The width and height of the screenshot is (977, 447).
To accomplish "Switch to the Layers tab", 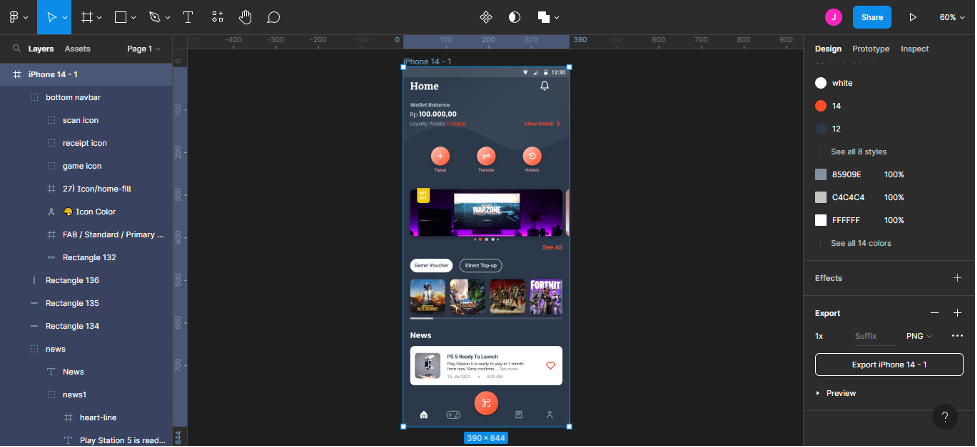I will [x=41, y=49].
